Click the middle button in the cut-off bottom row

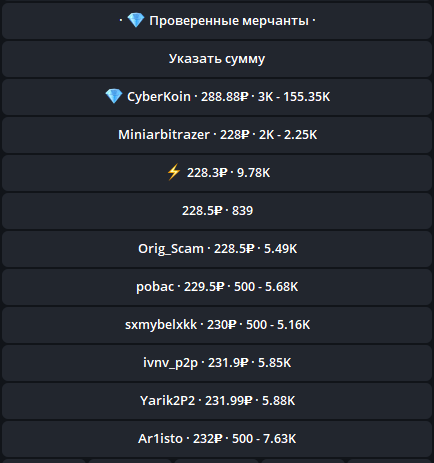pyautogui.click(x=217, y=461)
